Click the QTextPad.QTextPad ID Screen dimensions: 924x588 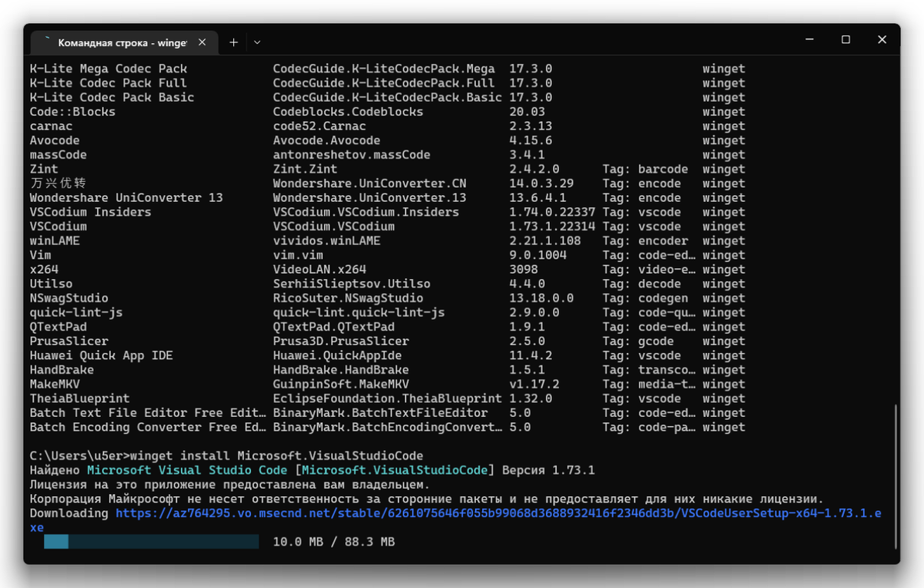tap(333, 327)
